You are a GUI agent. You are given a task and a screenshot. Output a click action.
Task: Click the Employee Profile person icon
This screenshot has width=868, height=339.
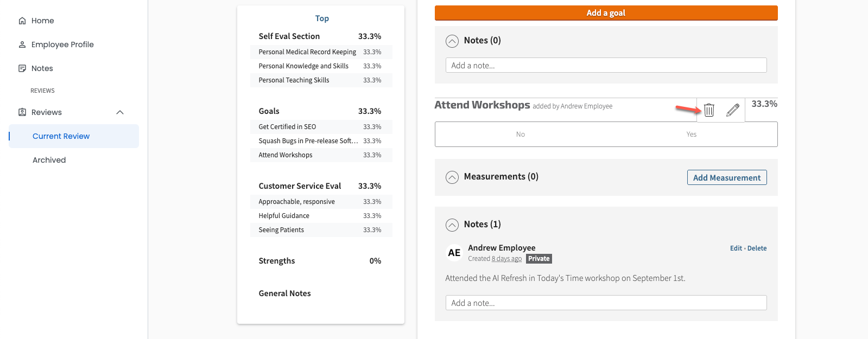click(x=22, y=44)
